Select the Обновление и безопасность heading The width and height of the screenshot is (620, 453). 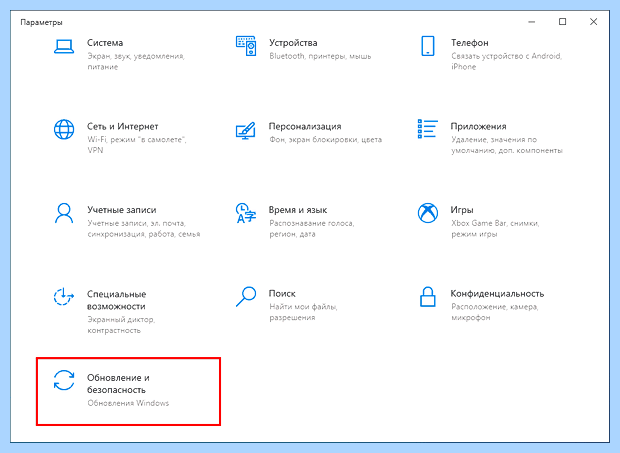118,384
